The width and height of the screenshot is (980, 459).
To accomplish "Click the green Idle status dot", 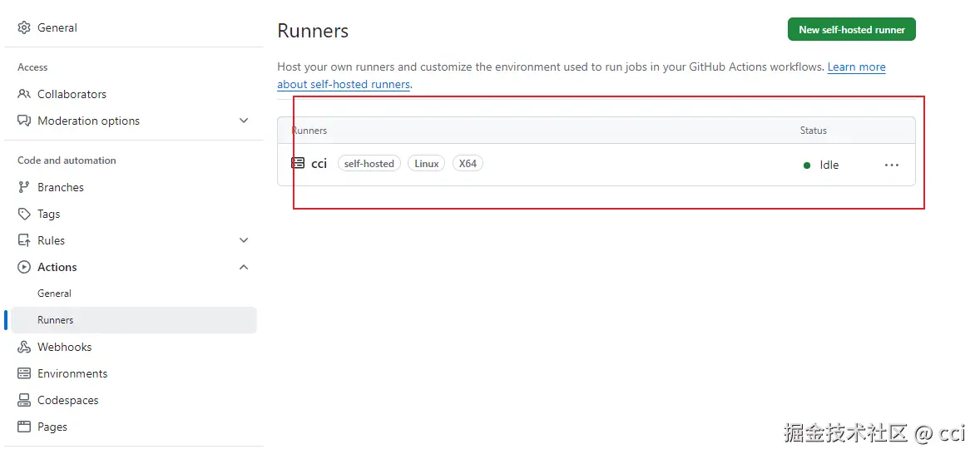I will (807, 165).
